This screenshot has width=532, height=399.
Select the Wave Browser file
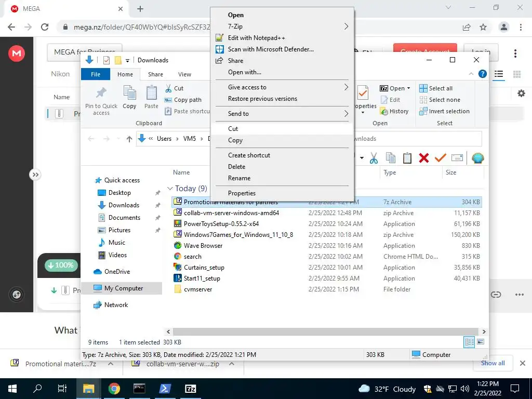(203, 246)
